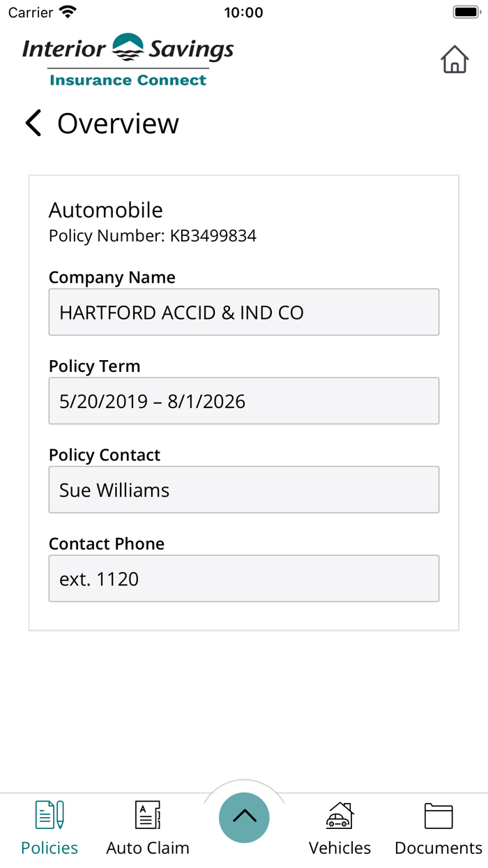488x868 pixels.
Task: Select the Auto Claim document icon
Action: pos(147,813)
